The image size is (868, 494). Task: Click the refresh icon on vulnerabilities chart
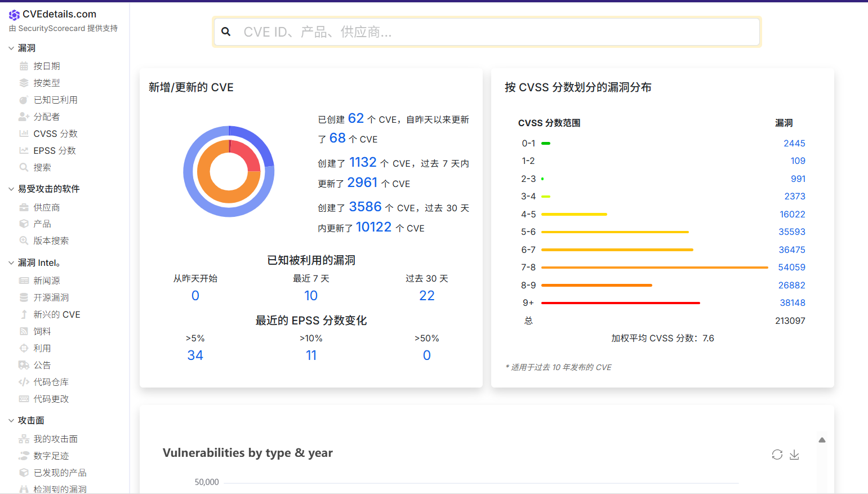point(777,455)
